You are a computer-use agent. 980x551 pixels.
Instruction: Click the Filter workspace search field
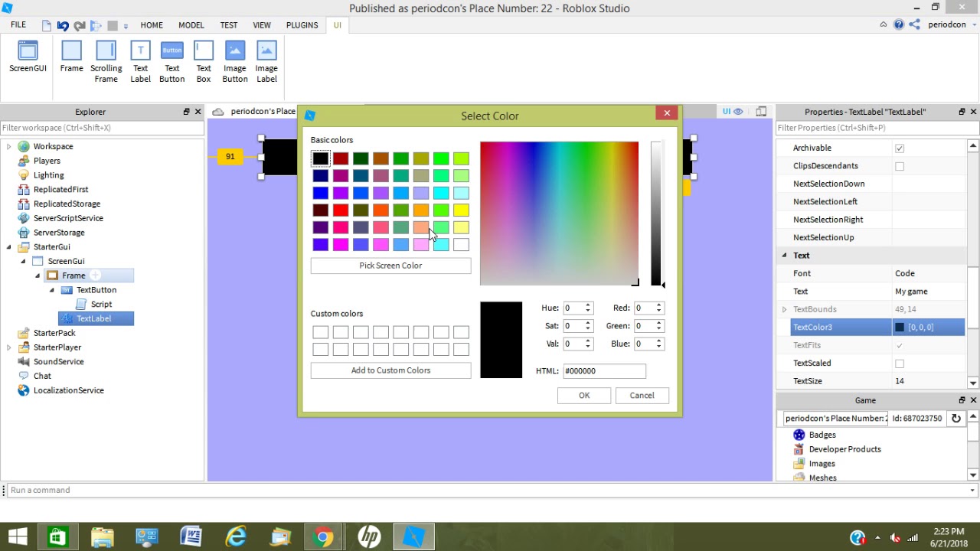(102, 128)
